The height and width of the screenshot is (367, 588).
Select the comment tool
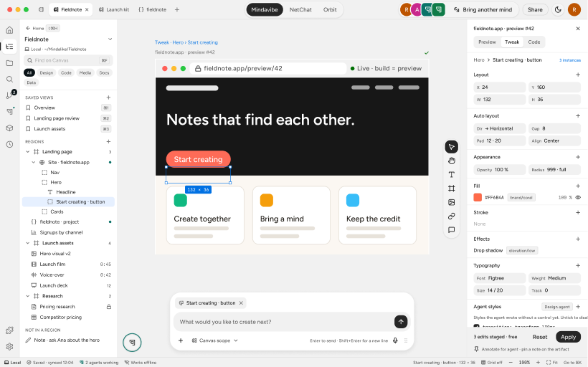[x=452, y=230]
